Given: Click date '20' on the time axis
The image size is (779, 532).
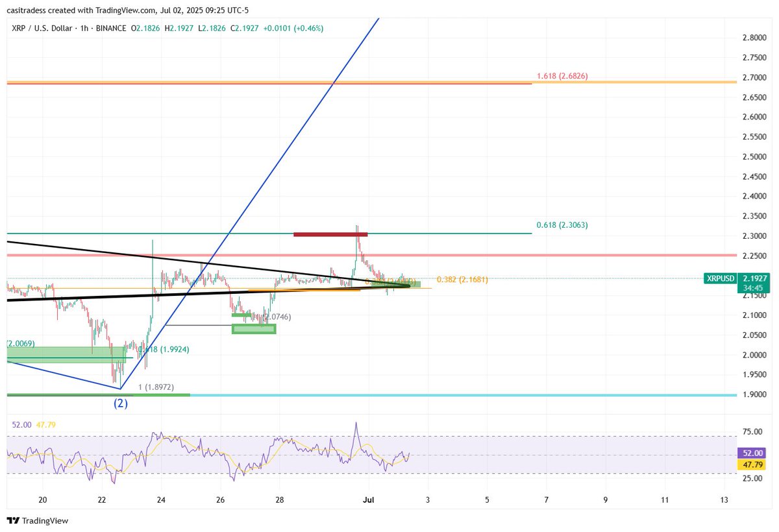Looking at the screenshot, I should (43, 500).
